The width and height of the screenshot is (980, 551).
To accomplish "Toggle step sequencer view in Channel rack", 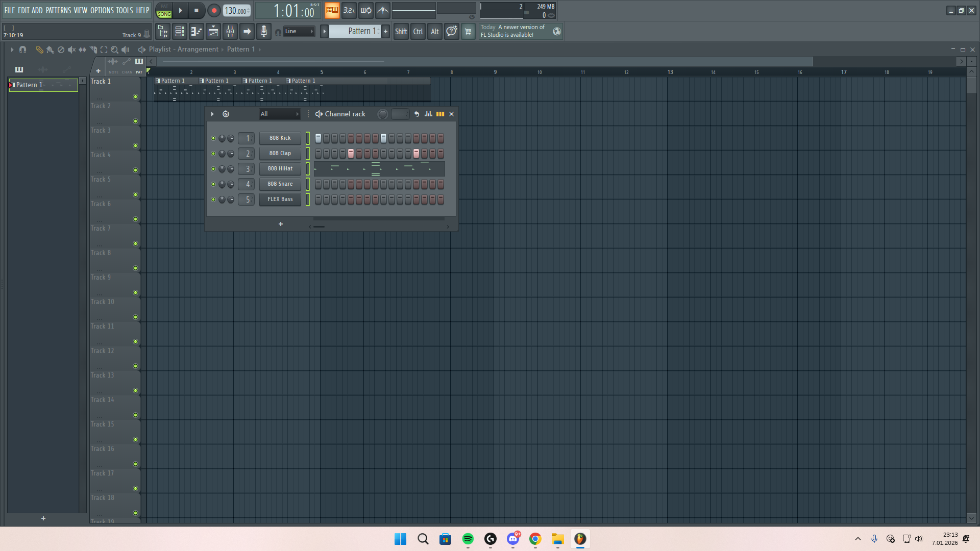I will click(440, 114).
